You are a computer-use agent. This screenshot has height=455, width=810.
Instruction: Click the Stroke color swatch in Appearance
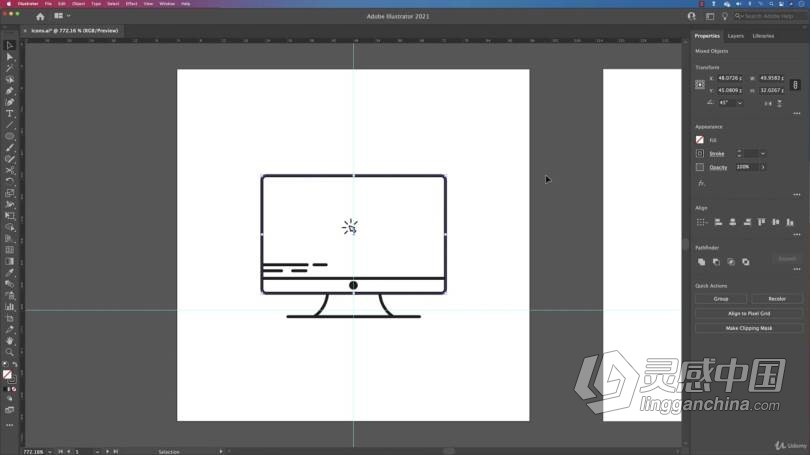pos(699,153)
